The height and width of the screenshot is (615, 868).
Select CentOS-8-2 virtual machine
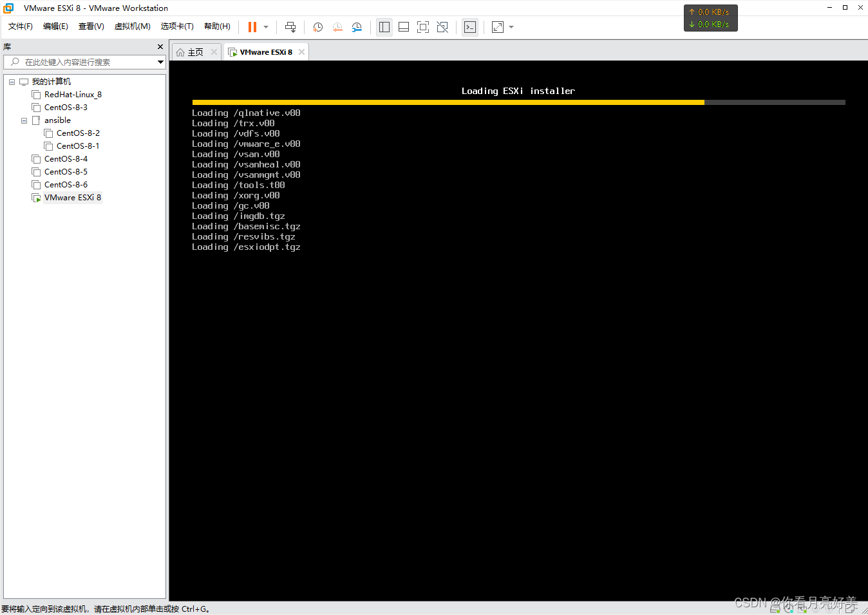[x=78, y=133]
